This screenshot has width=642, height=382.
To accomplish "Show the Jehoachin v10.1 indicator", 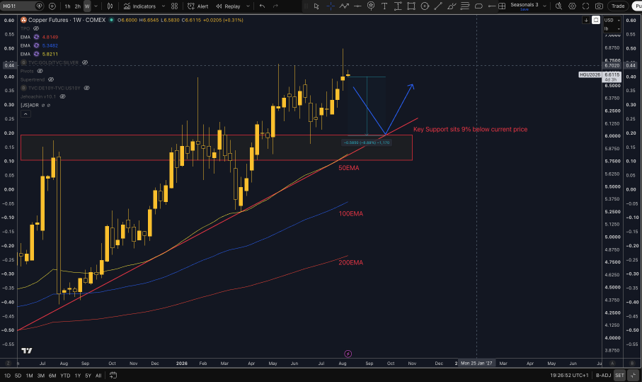I will 63,97.
